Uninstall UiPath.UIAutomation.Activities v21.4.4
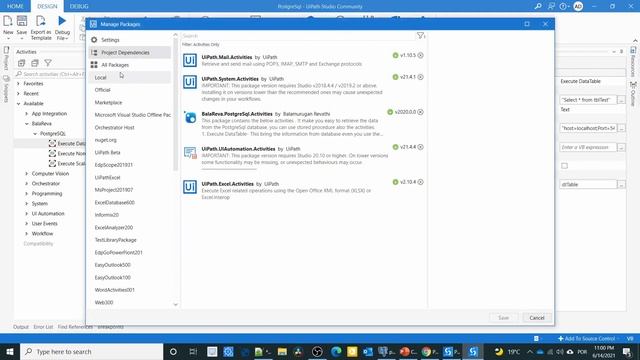 coord(420,147)
